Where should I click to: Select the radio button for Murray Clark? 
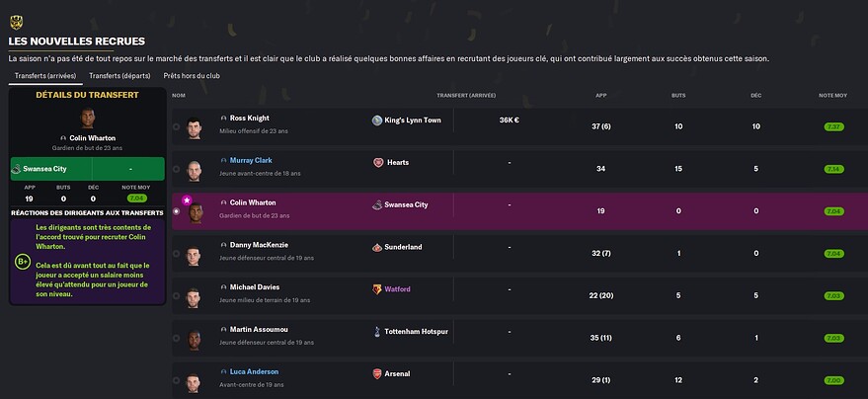click(176, 169)
